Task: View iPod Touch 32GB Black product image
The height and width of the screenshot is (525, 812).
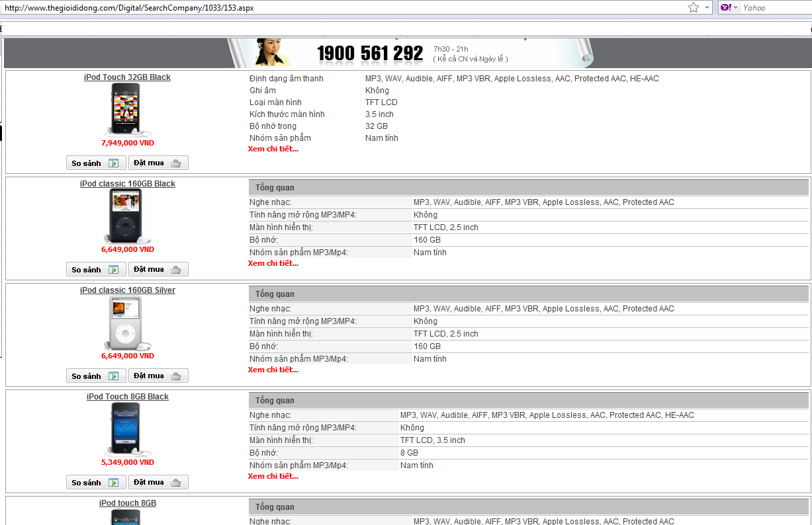Action: point(127,110)
